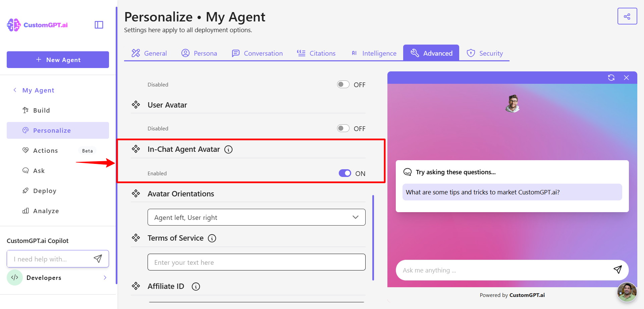This screenshot has width=644, height=309.
Task: Click the Terms of Service section icon
Action: pyautogui.click(x=136, y=238)
